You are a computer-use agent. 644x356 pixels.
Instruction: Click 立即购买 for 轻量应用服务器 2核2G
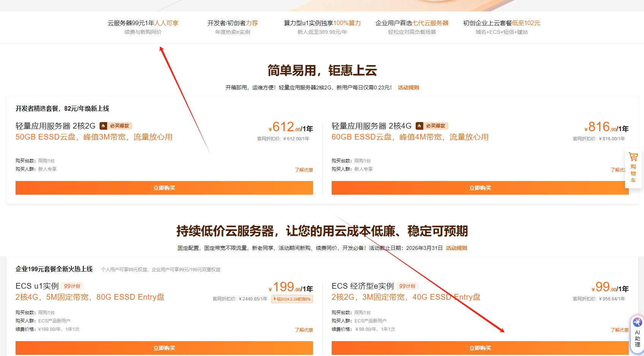coord(164,188)
